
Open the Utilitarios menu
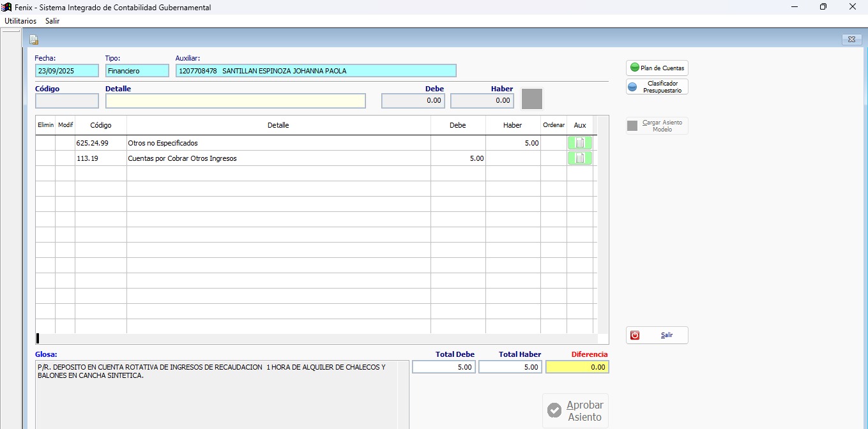[x=20, y=20]
